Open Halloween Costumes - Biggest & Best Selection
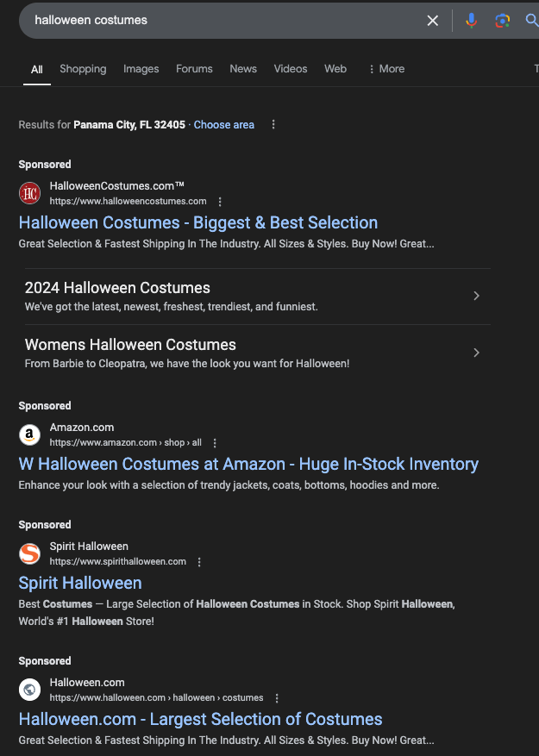Viewport: 539px width, 756px height. point(197,222)
